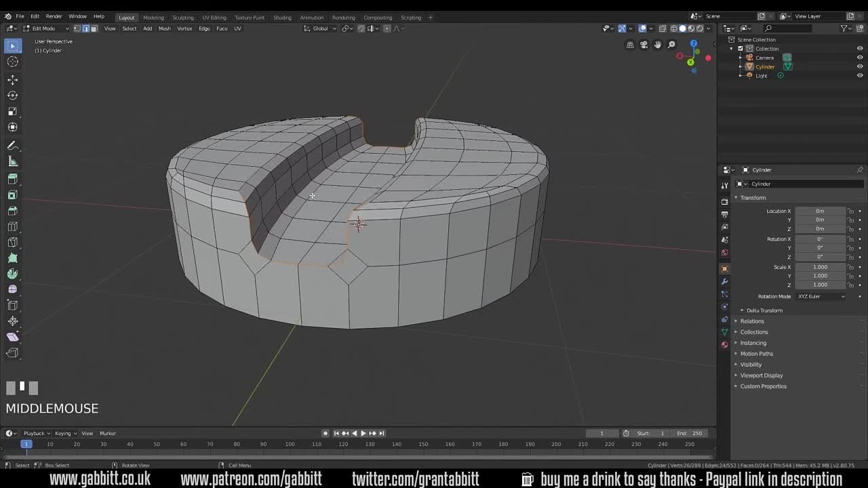Click the Scale X value field
The height and width of the screenshot is (488, 868).
(x=820, y=267)
